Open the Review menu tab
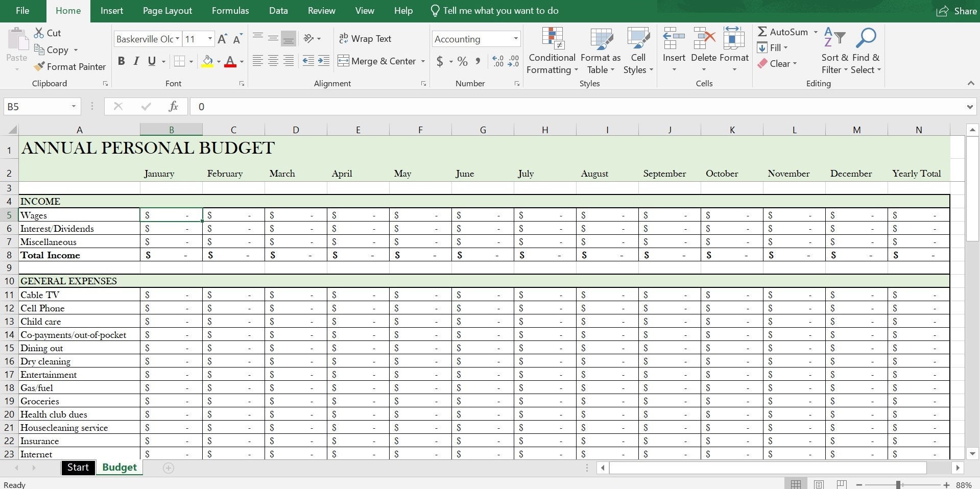 (321, 10)
